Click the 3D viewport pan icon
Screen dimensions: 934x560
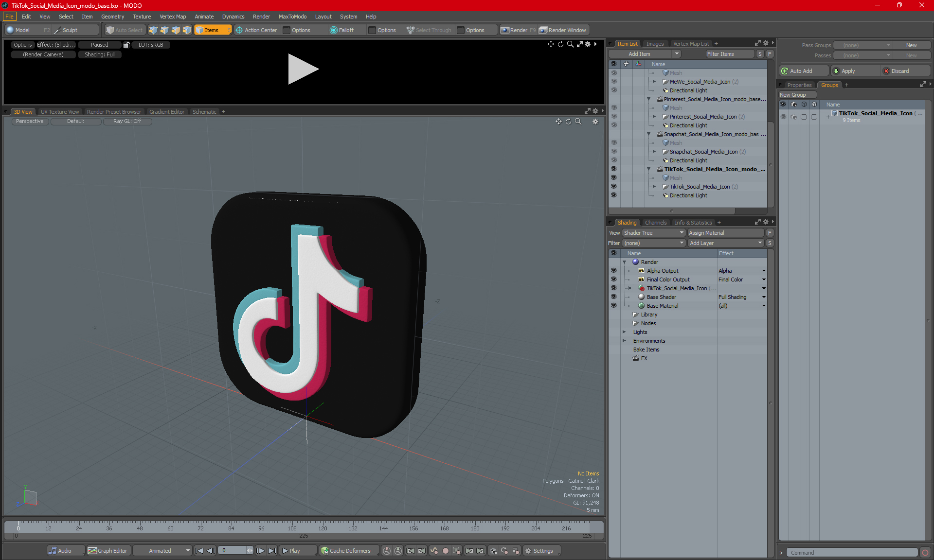pos(558,122)
